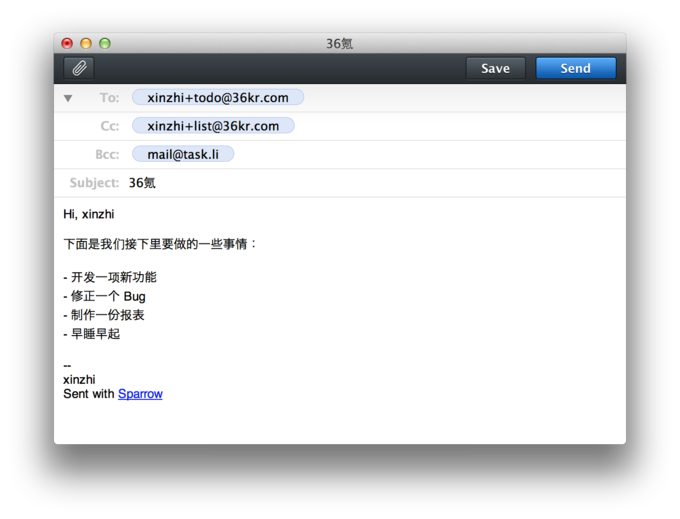Attach a file with the paperclip icon

[78, 68]
